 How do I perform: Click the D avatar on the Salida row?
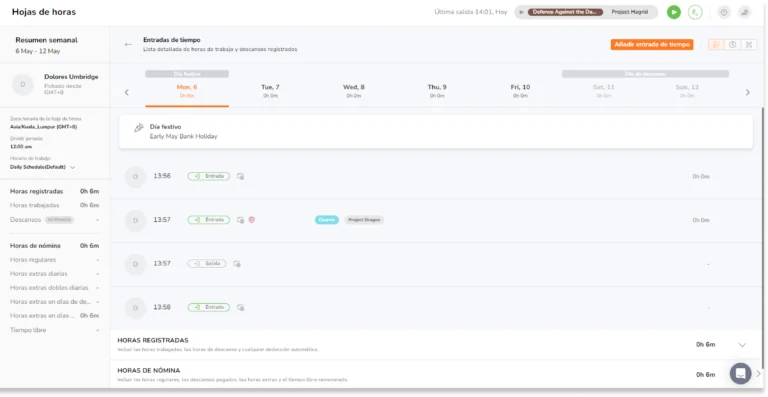pos(136,264)
